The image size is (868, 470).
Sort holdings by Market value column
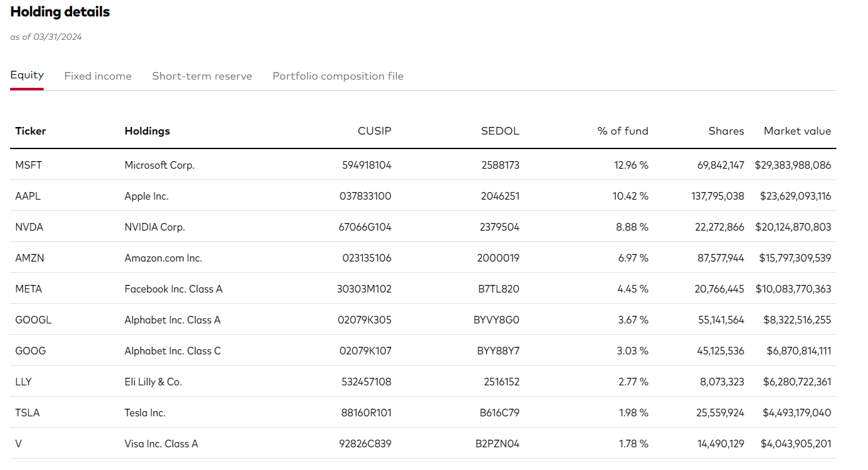797,131
